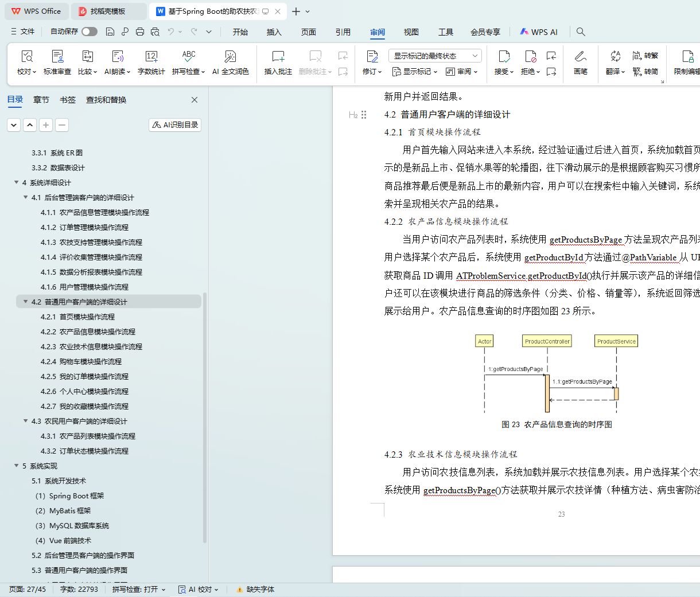Click the AI识别目录 button
700x597 pixels.
(x=175, y=125)
